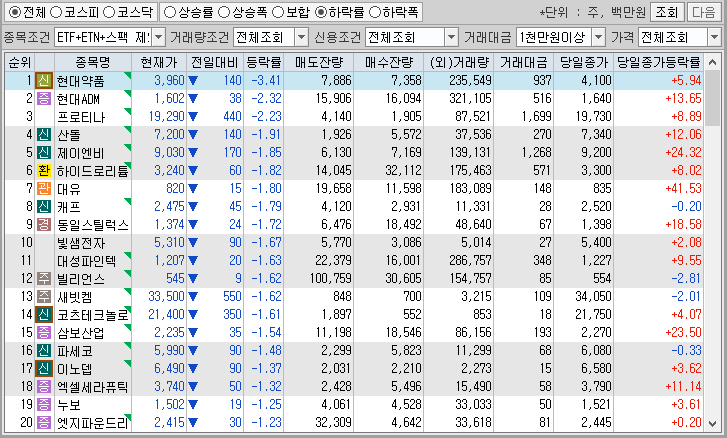The width and height of the screenshot is (727, 438).
Task: Sort by the 등락률 column header
Action: point(263,62)
